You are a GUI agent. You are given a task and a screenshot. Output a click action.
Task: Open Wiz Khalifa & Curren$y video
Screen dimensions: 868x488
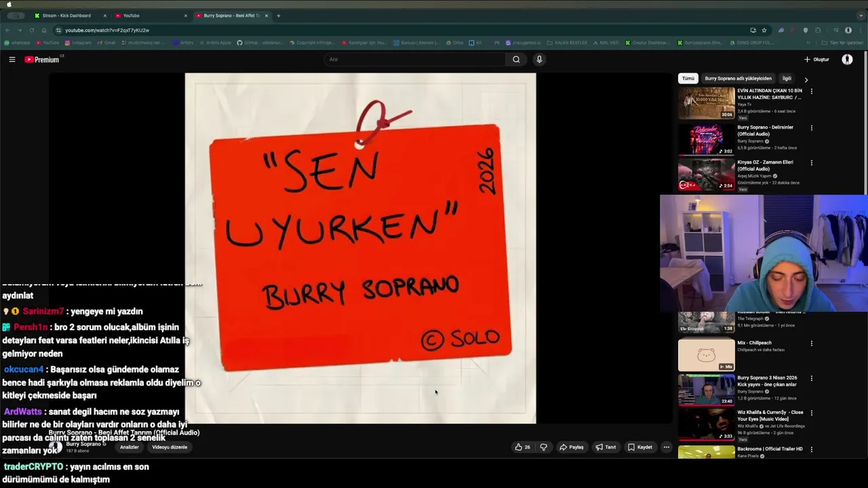point(707,425)
